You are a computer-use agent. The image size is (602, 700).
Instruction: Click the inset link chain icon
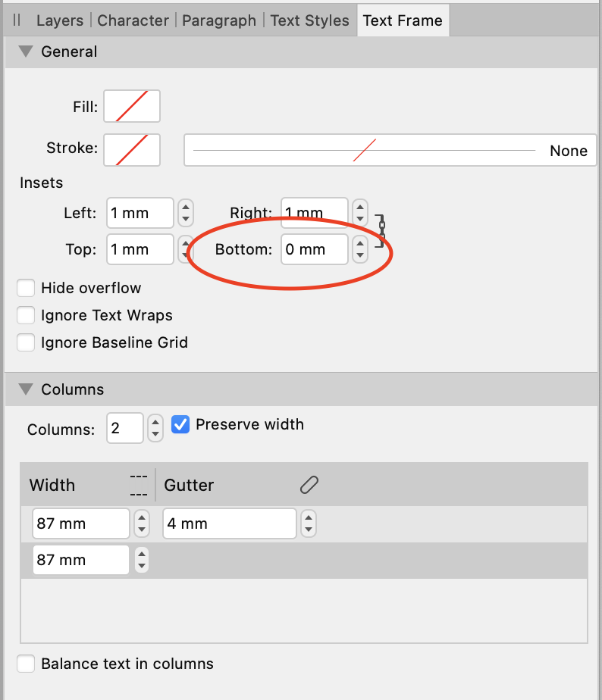click(381, 226)
